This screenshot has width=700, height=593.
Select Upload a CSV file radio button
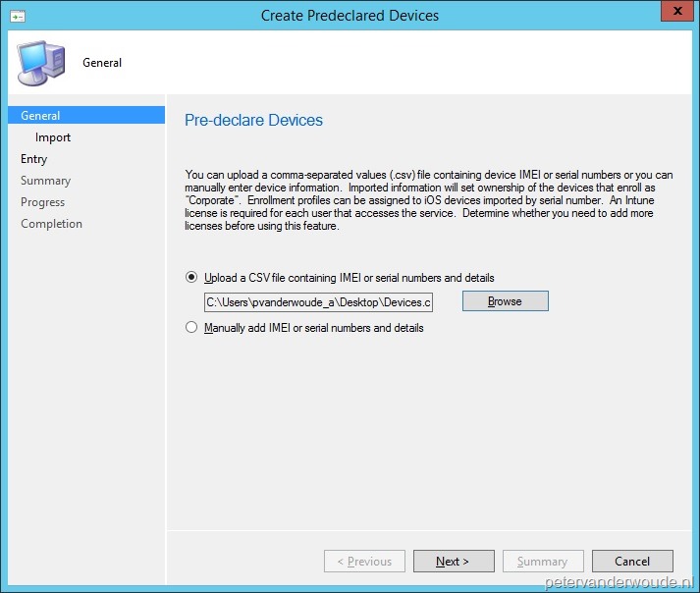pyautogui.click(x=191, y=277)
